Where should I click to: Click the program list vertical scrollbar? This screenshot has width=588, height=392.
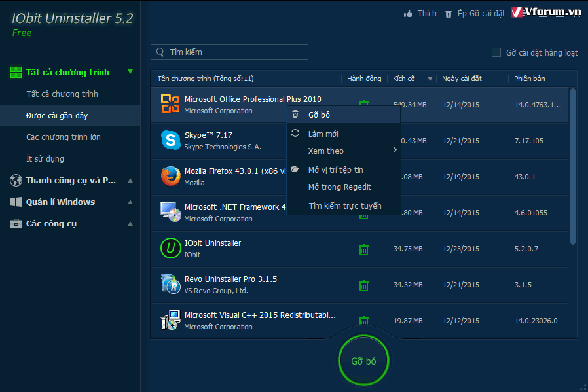(573, 167)
